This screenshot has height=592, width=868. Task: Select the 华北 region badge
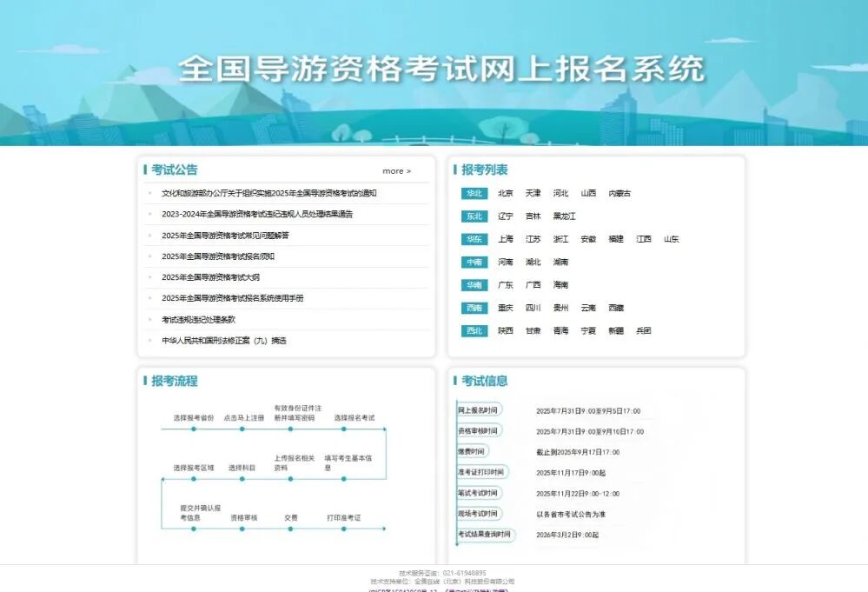point(474,194)
